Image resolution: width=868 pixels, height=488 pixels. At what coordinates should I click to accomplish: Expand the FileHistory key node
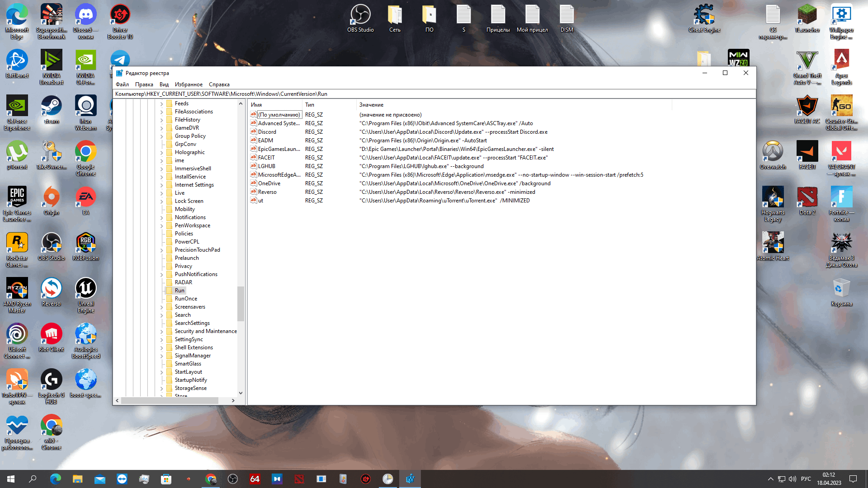pos(161,120)
